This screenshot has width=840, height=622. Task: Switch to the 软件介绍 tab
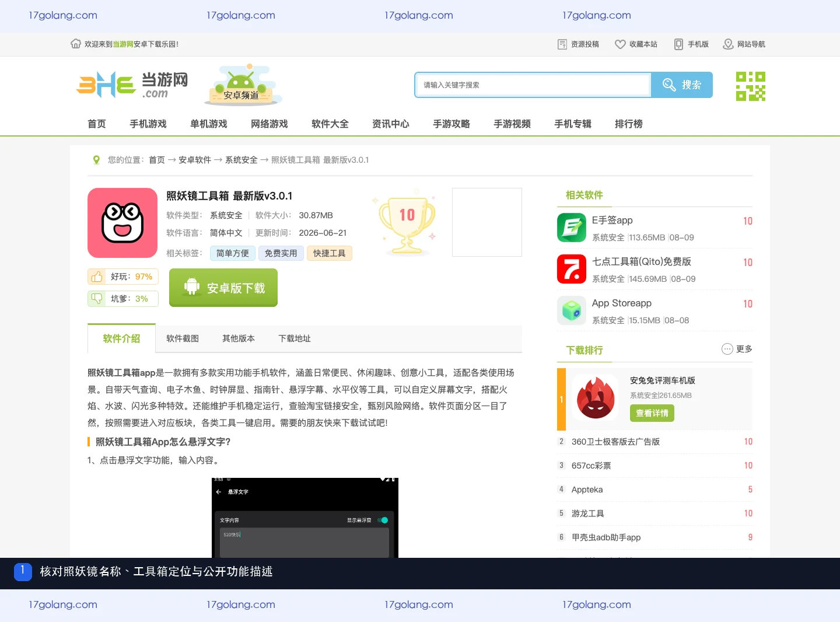pos(121,338)
